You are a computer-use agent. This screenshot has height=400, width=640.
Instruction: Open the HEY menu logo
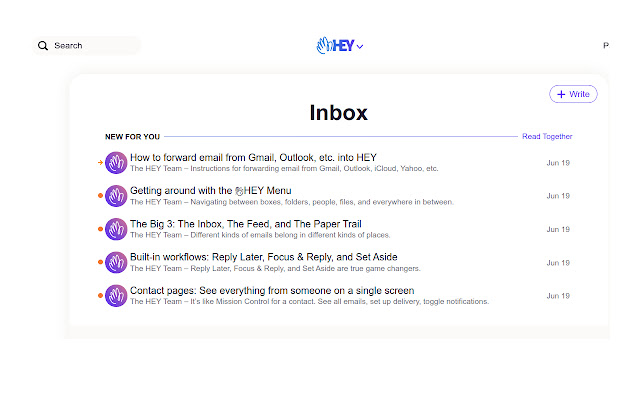(340, 46)
